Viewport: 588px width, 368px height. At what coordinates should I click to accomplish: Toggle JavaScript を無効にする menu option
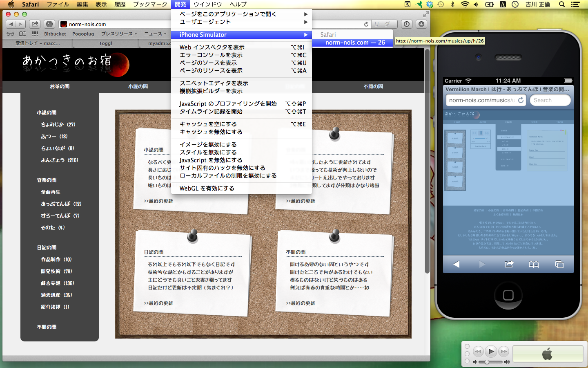click(211, 160)
